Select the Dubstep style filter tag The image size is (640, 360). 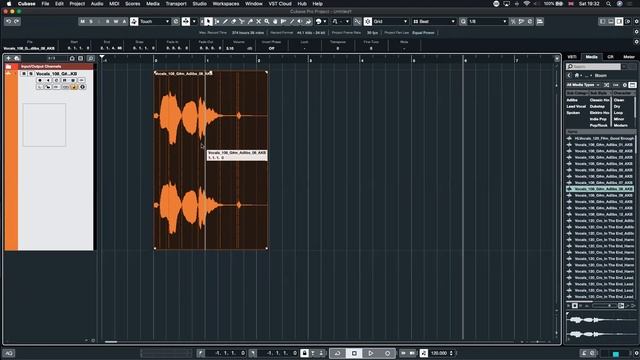pyautogui.click(x=597, y=107)
